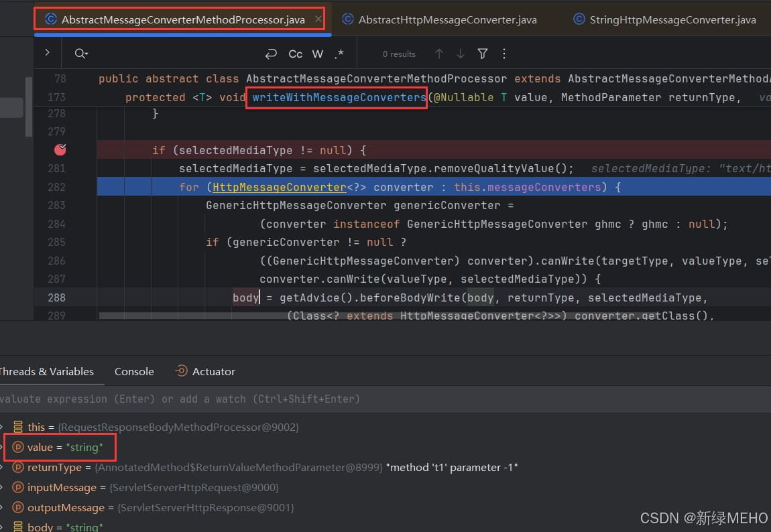771x532 pixels.
Task: Close the AbstractMessageConverterMethodProcessor.java tab
Action: [318, 19]
